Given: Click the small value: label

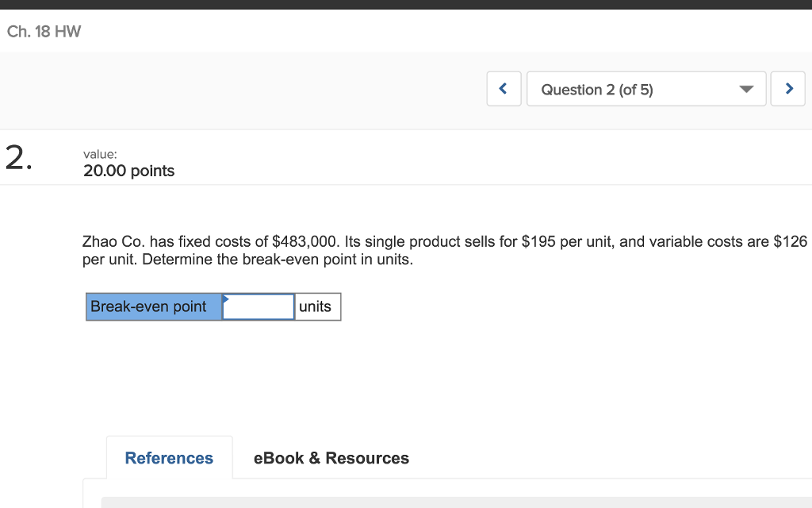Looking at the screenshot, I should coord(99,155).
